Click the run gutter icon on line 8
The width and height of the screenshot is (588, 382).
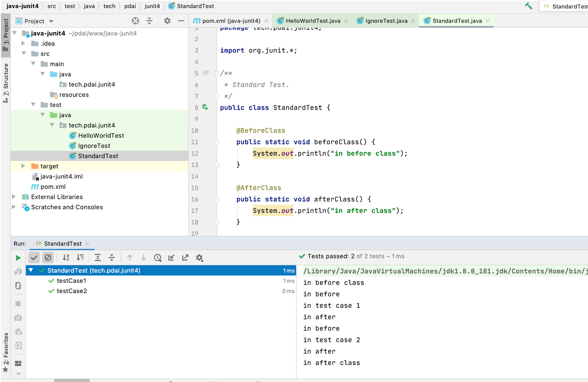[205, 107]
